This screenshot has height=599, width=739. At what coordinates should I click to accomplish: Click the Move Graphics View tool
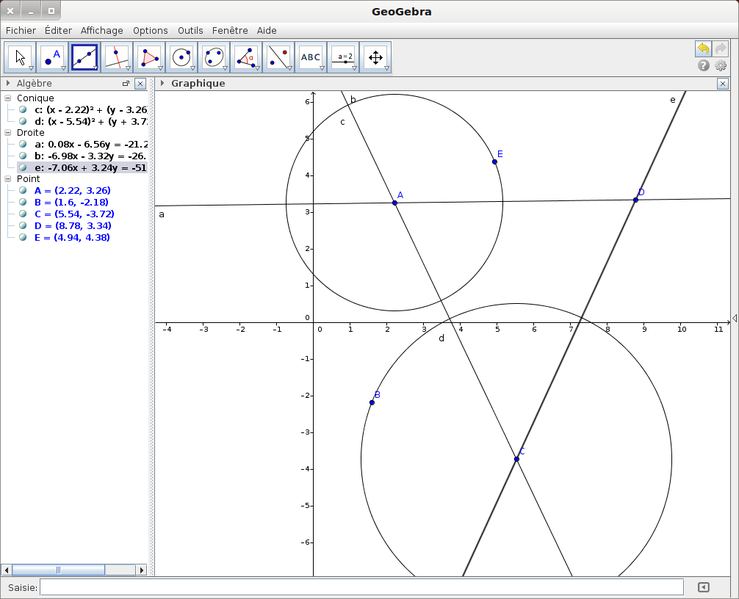(x=376, y=58)
